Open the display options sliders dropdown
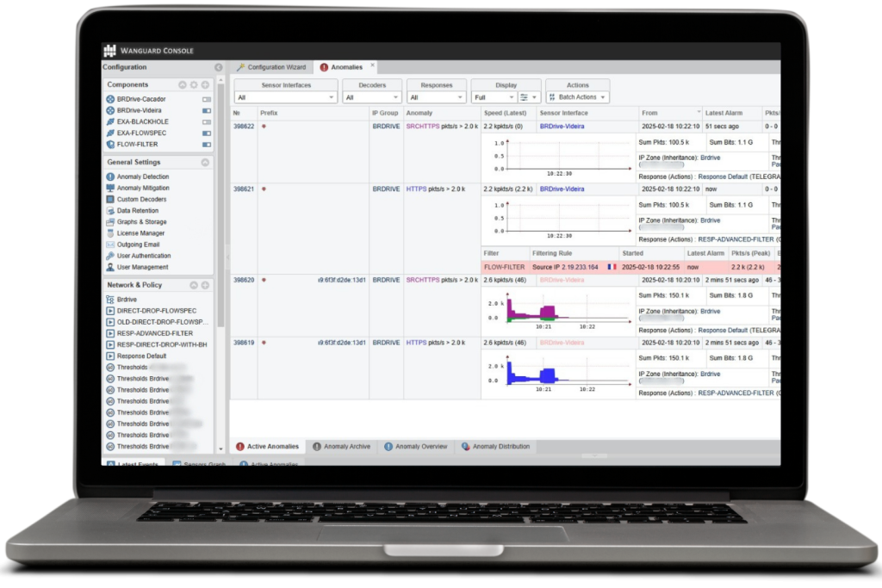The height and width of the screenshot is (588, 882). pyautogui.click(x=528, y=97)
